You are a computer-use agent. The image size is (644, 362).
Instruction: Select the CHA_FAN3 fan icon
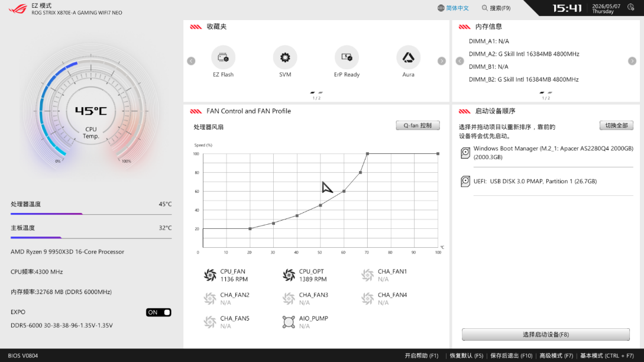click(289, 298)
